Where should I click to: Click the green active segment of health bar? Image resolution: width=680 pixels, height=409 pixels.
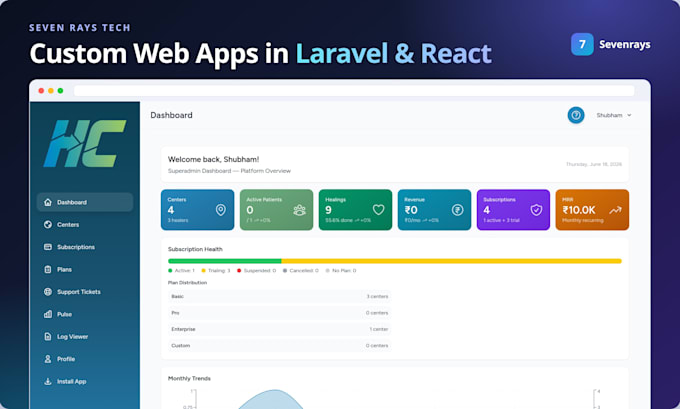pos(225,261)
